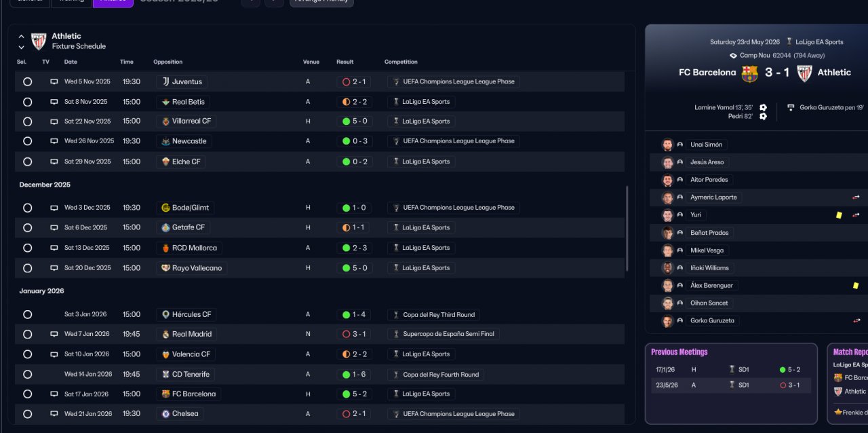Click the Camp Nou stadium icon
The width and height of the screenshot is (868, 433).
[733, 56]
